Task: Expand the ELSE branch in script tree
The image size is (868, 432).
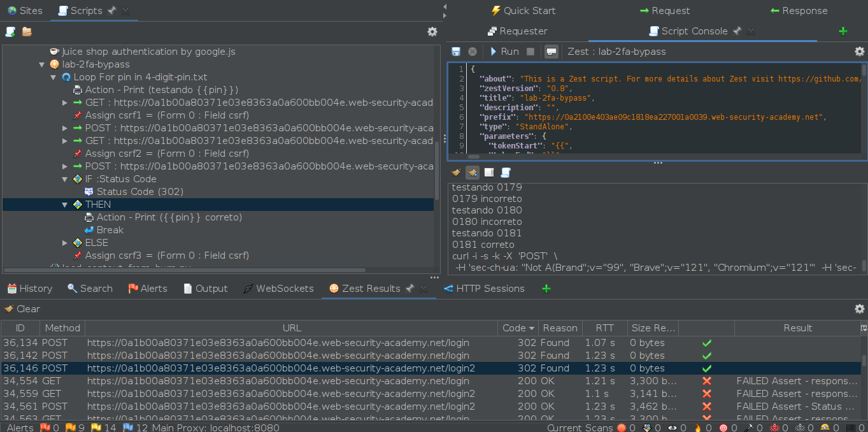Action: pyautogui.click(x=65, y=243)
